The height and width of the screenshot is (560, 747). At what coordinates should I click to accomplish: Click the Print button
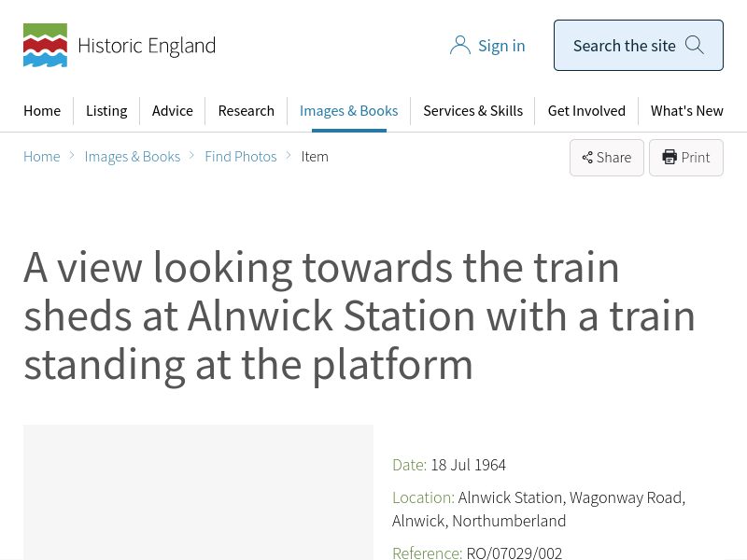tap(686, 158)
